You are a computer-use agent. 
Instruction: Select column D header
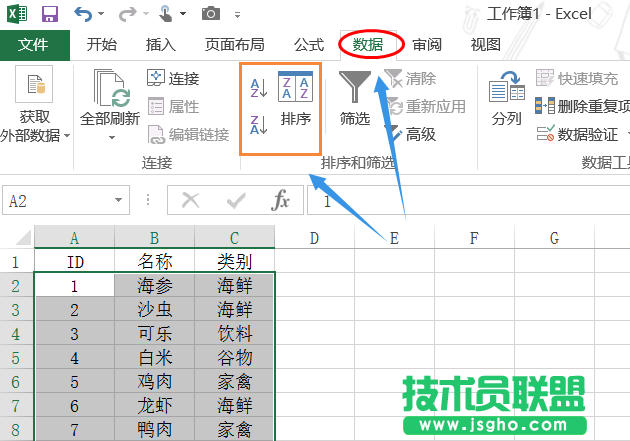pos(314,237)
